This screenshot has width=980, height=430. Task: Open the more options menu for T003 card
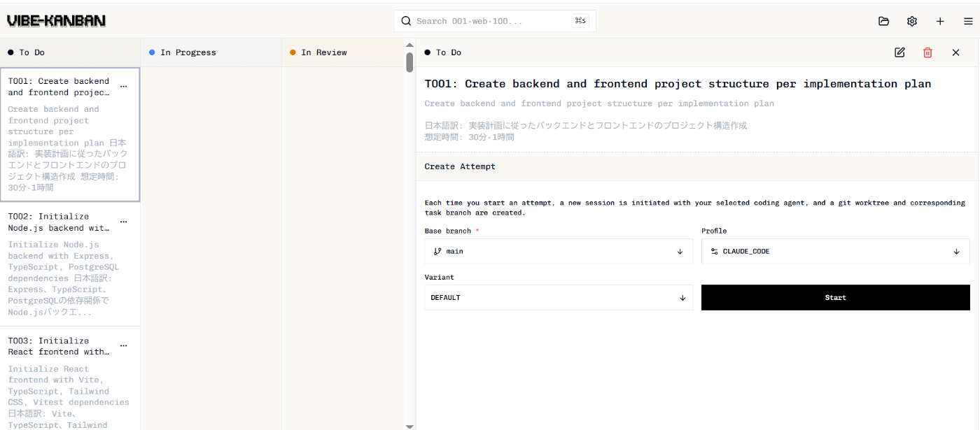point(124,346)
